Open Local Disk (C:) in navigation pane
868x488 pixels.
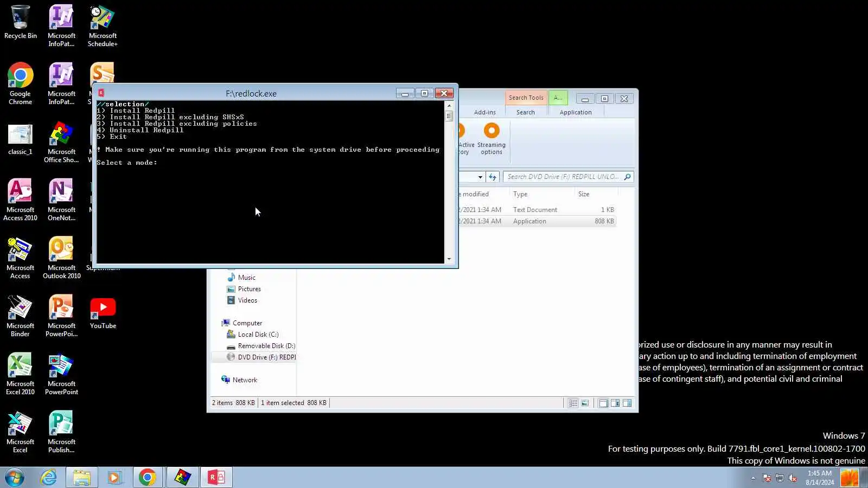click(x=258, y=335)
